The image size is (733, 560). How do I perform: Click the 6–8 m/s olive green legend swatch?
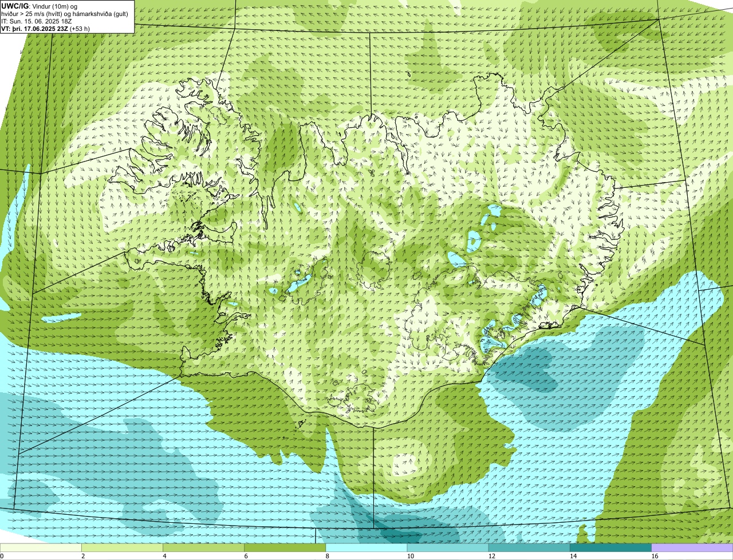tap(286, 547)
